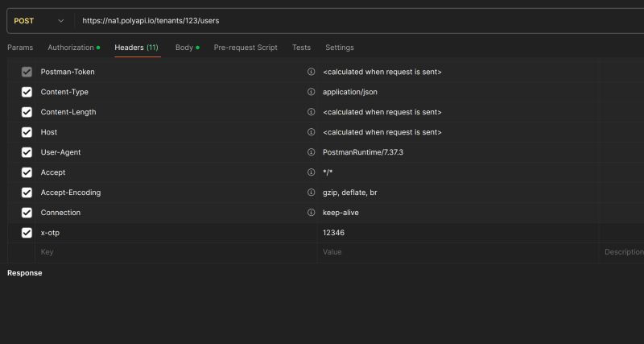
Task: Click the Connection header name
Action: coord(60,213)
